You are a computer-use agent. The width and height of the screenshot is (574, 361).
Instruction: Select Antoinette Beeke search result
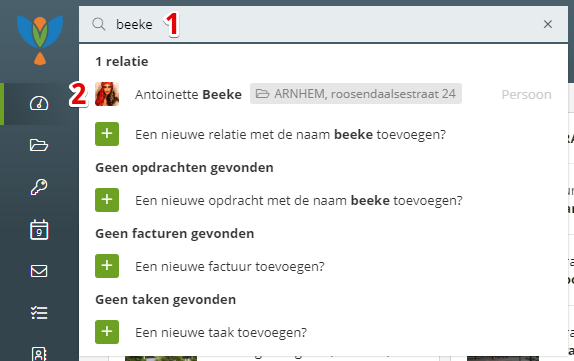[324, 94]
